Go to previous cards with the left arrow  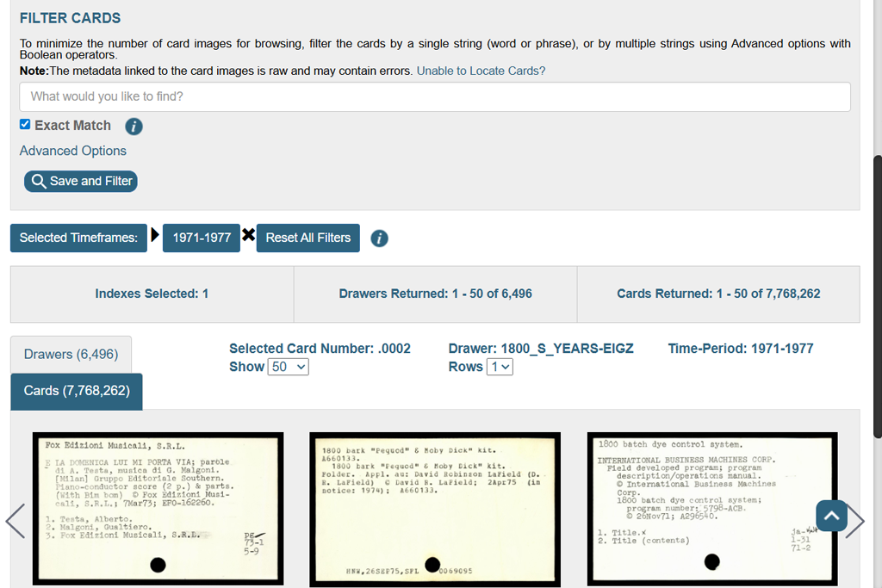[x=16, y=521]
